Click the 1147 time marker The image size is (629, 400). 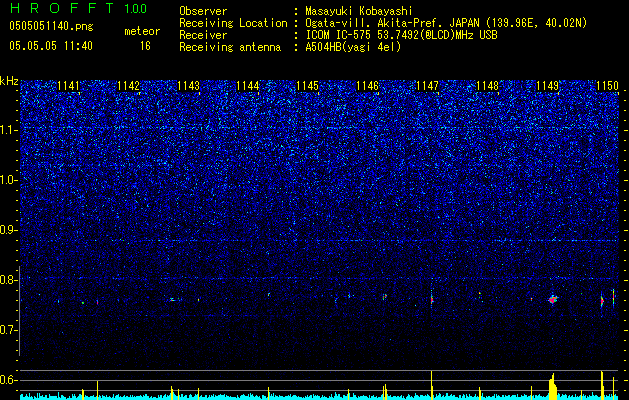[428, 86]
